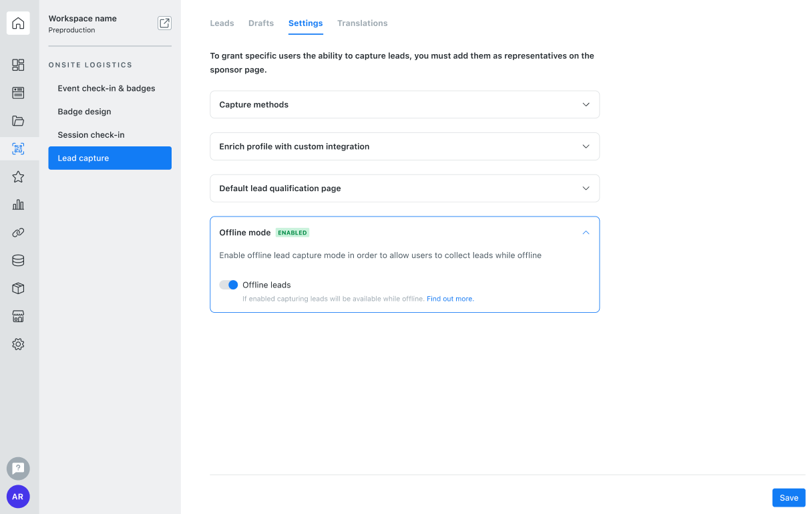Open the box package icon
Image resolution: width=812 pixels, height=514 pixels.
(x=18, y=289)
